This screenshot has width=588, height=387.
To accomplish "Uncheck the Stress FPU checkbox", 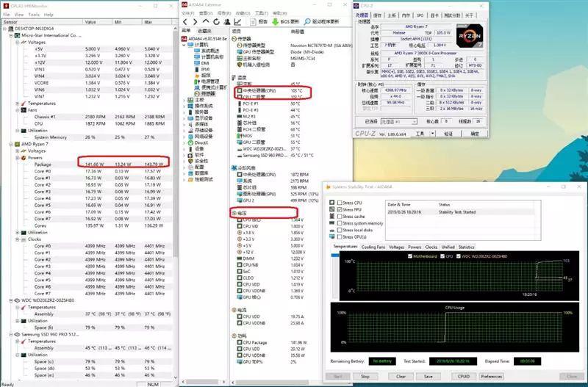I will [340, 209].
